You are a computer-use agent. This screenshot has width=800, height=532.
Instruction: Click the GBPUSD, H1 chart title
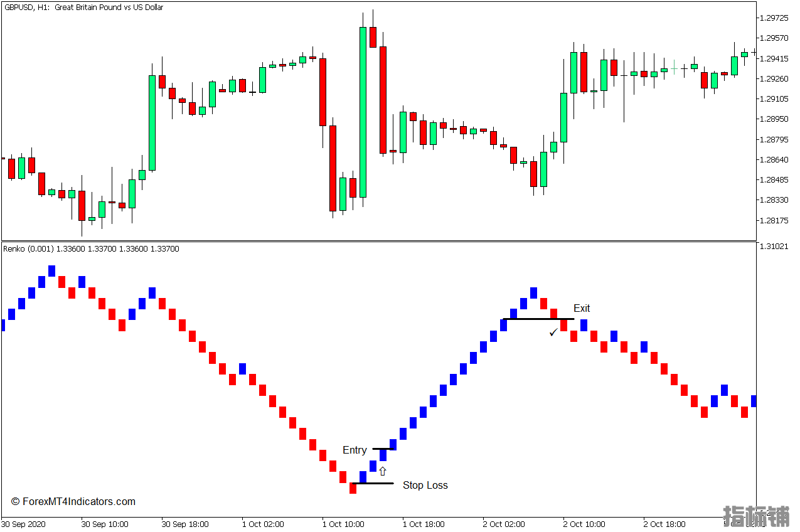coord(83,8)
